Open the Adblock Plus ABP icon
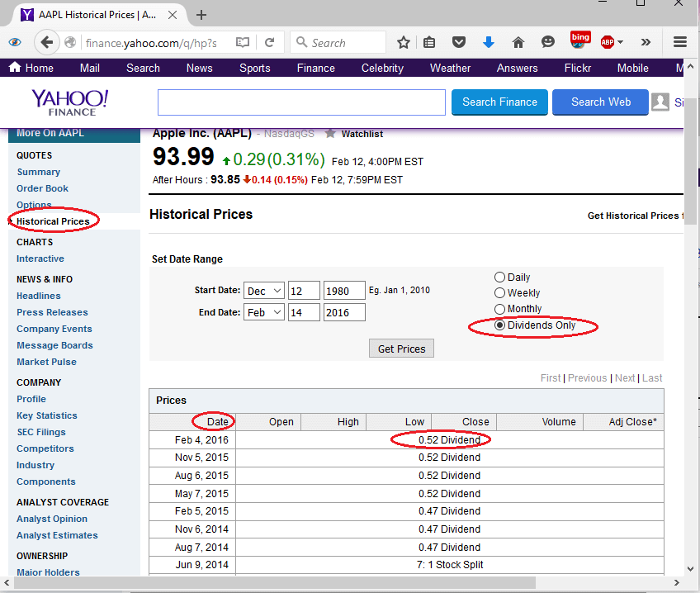Image resolution: width=700 pixels, height=593 pixels. (608, 42)
